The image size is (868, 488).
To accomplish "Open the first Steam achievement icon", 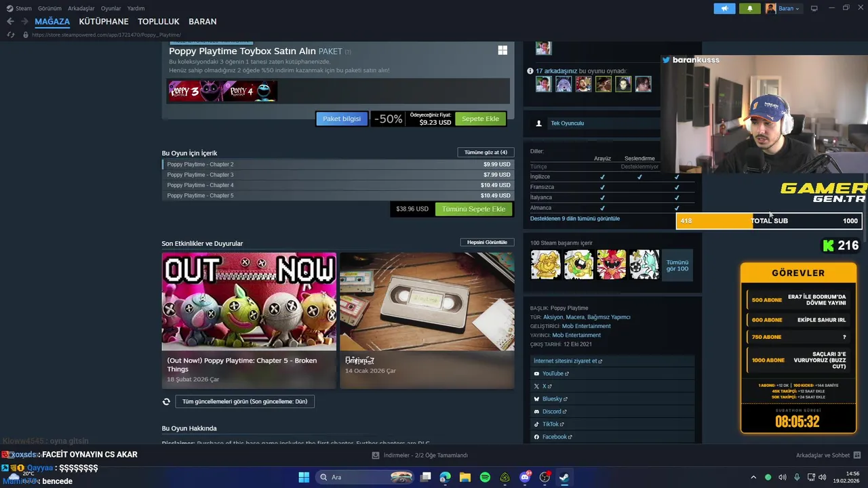I will pyautogui.click(x=545, y=264).
